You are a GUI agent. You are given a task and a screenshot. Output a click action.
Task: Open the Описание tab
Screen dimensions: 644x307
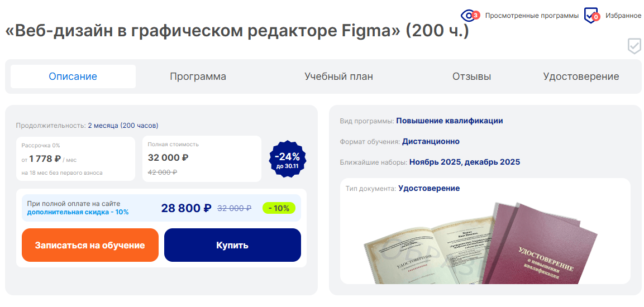click(x=73, y=76)
